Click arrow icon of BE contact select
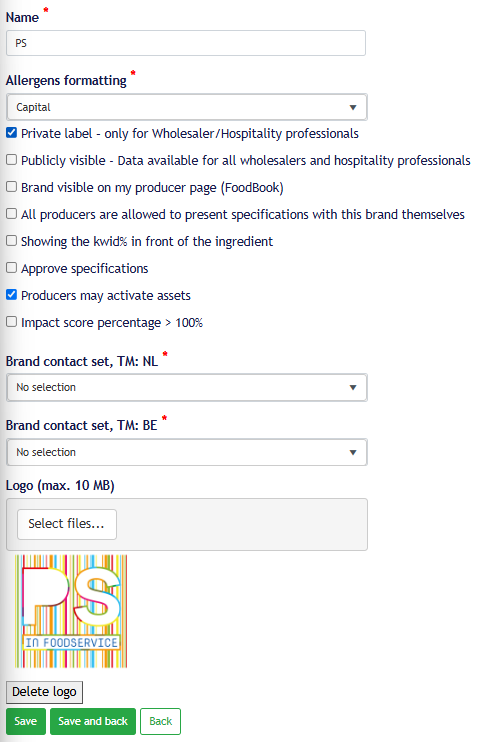 click(x=353, y=452)
